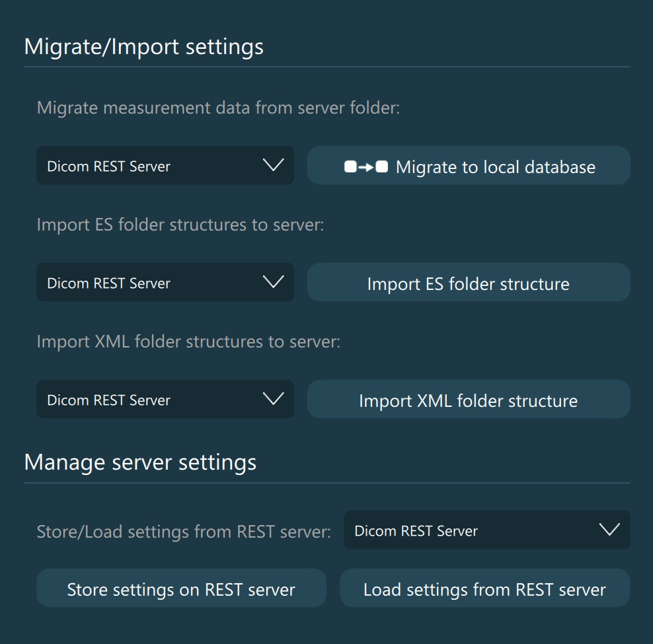Click chevron arrow in ES import dropdown
This screenshot has height=644, width=653.
pyautogui.click(x=273, y=282)
